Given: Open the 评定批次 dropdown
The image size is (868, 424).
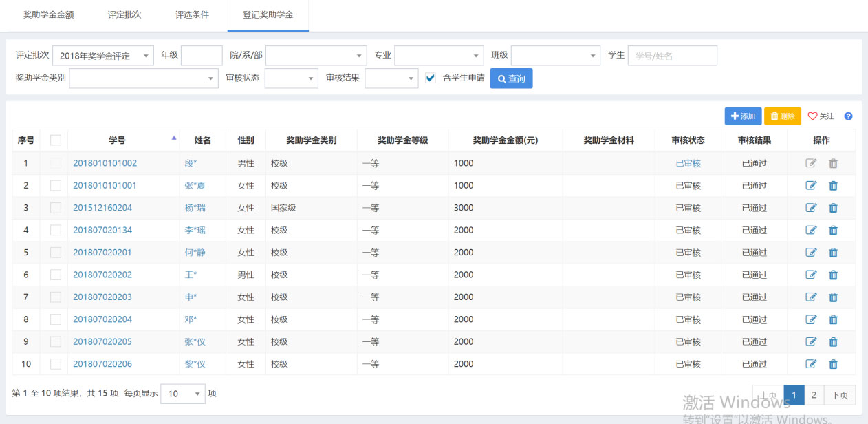Looking at the screenshot, I should pyautogui.click(x=103, y=56).
